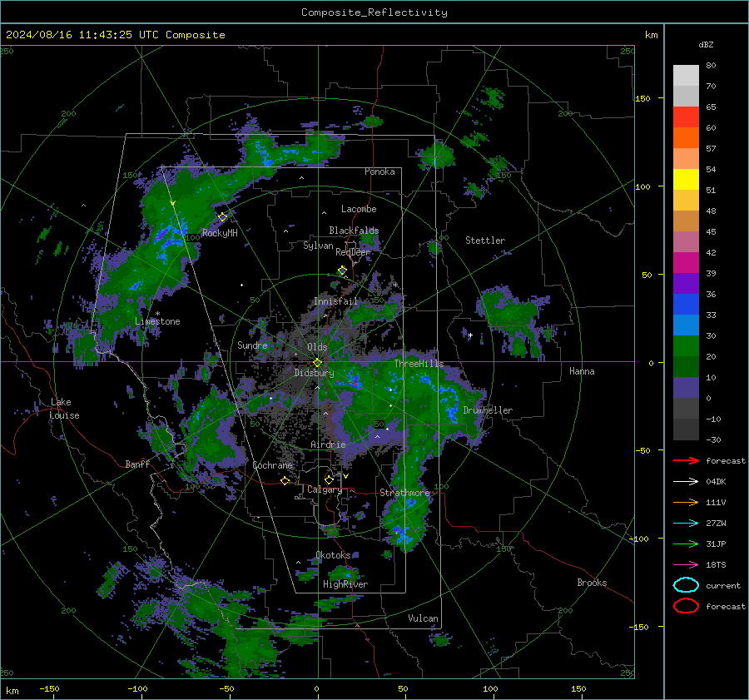
Task: Select the bright yellow dBZ legend swatch
Action: point(686,179)
